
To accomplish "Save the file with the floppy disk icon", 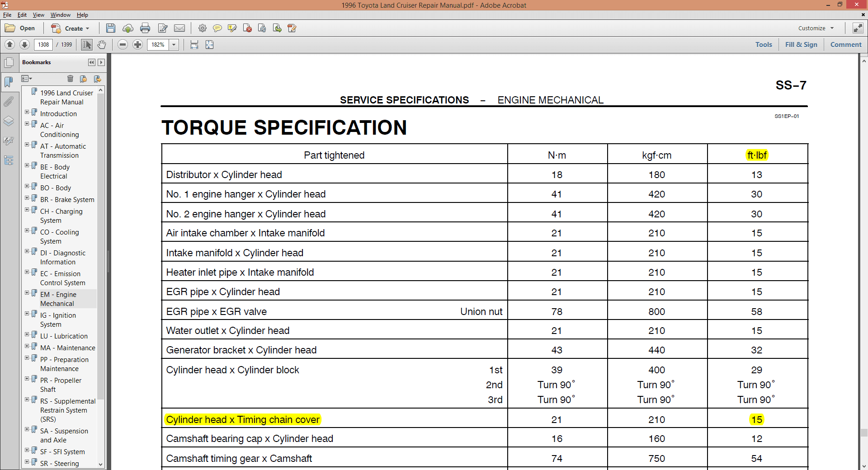I will 110,28.
